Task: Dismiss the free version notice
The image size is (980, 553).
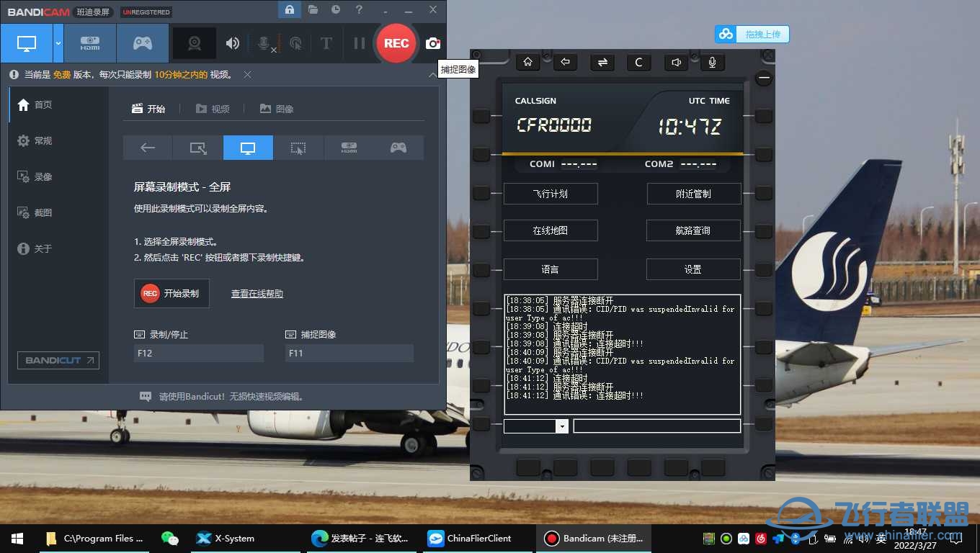Action: (247, 75)
